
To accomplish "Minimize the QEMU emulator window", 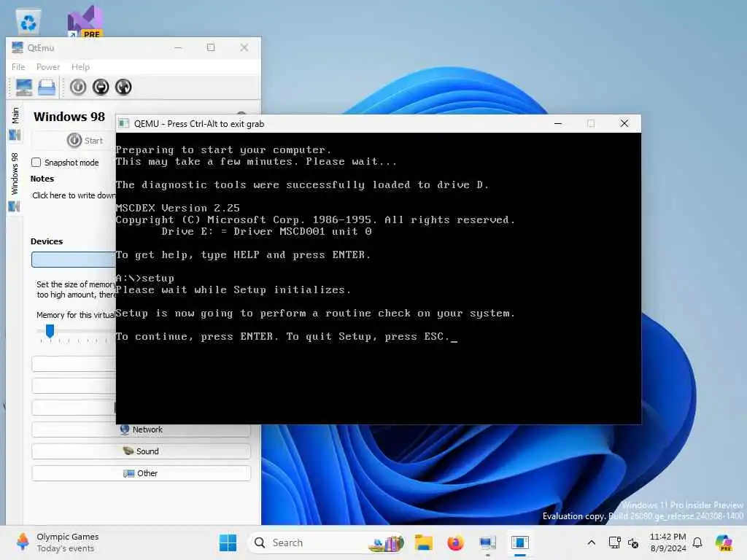I will click(558, 124).
